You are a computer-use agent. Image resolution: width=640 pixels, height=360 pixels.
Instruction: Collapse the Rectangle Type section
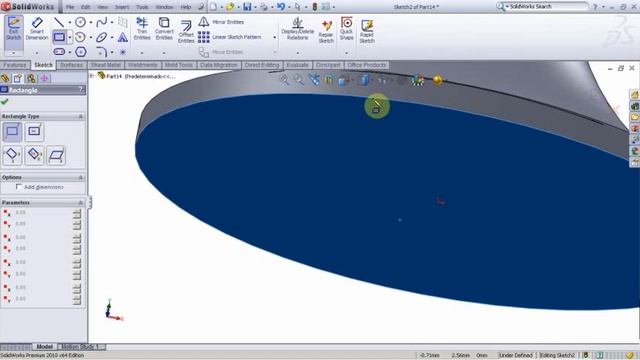pyautogui.click(x=80, y=116)
